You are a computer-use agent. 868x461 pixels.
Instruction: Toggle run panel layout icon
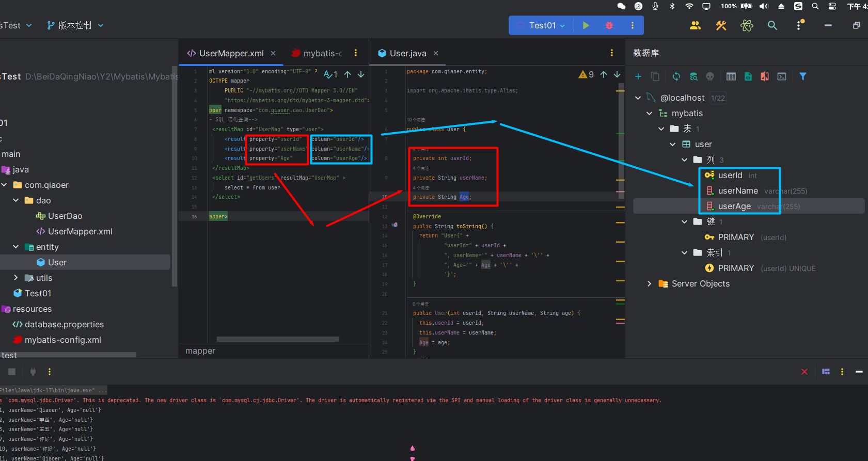coord(826,372)
